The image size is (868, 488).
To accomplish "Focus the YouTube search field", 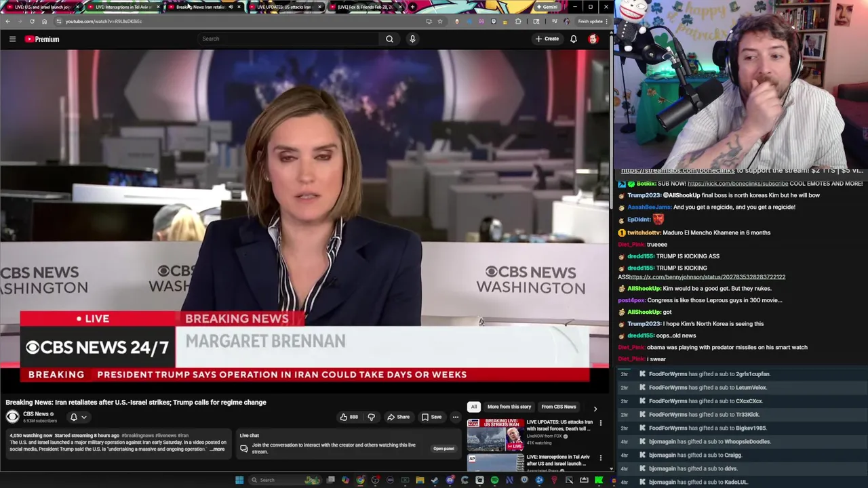I will coord(288,39).
